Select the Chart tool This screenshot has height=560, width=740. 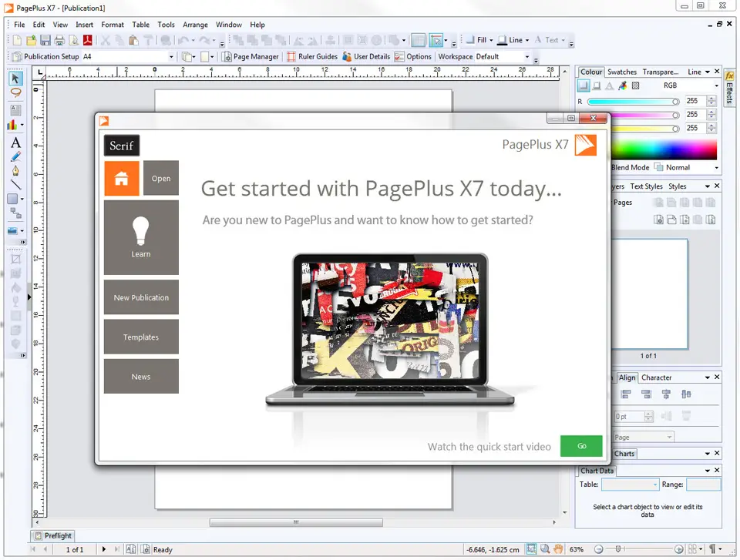pos(13,125)
